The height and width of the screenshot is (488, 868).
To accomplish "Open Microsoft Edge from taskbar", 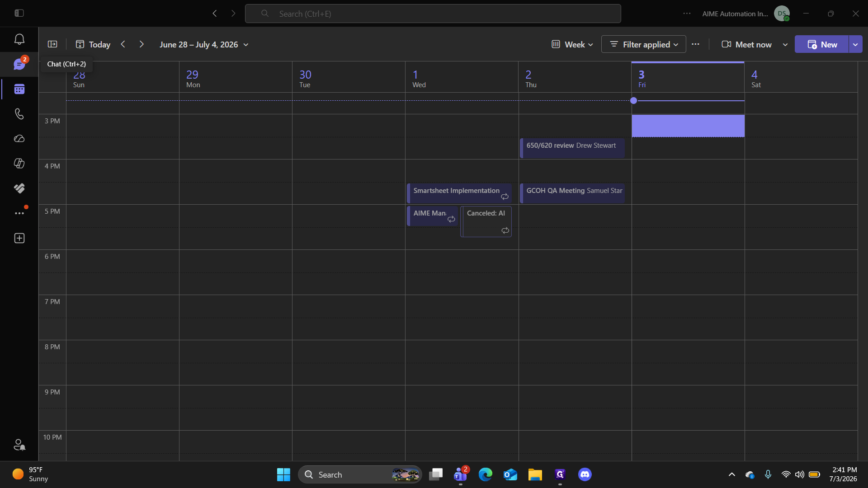I will click(x=486, y=474).
